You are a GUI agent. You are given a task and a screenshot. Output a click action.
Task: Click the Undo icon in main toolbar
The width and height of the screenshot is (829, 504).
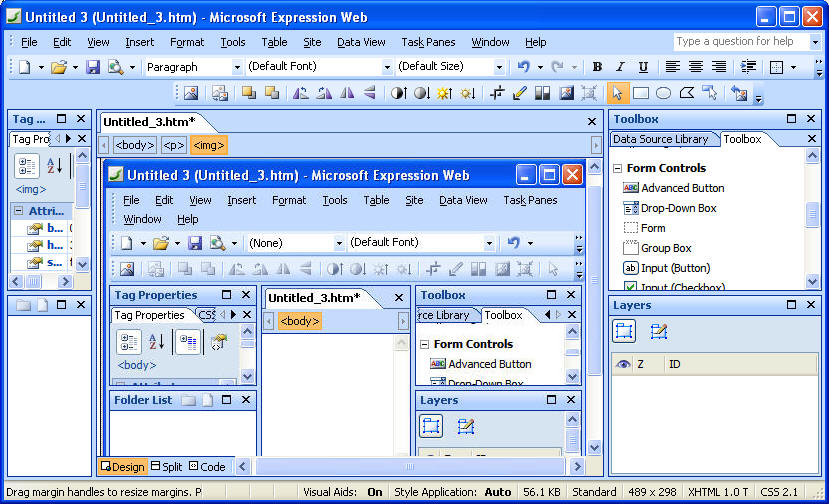coord(523,67)
